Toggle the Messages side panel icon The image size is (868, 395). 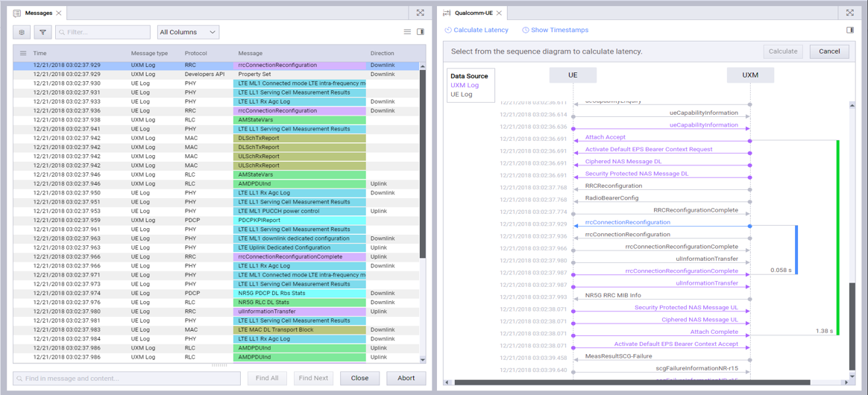421,32
